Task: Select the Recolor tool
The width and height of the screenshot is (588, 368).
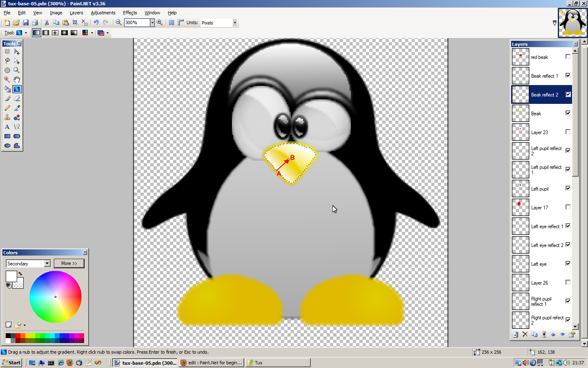Action: [x=17, y=117]
